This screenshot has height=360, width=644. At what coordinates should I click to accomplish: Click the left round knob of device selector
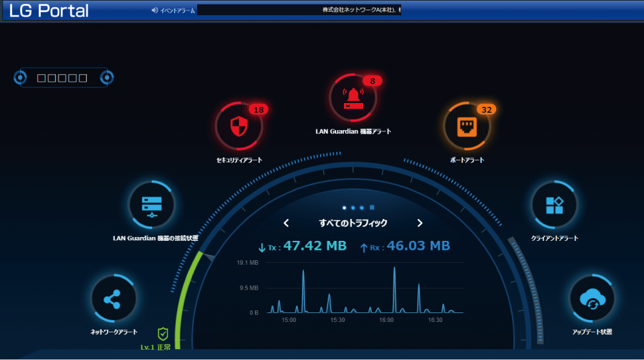(x=20, y=77)
